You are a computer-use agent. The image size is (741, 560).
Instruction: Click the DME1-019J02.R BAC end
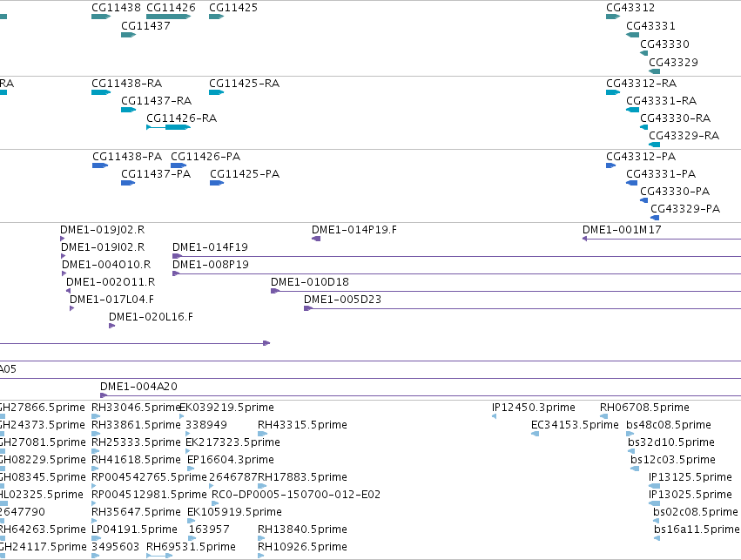[63, 239]
